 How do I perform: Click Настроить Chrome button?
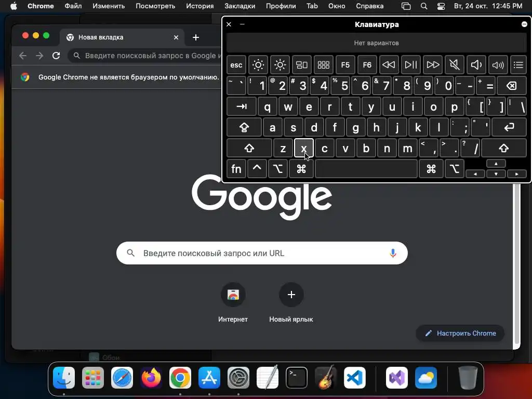tap(460, 333)
